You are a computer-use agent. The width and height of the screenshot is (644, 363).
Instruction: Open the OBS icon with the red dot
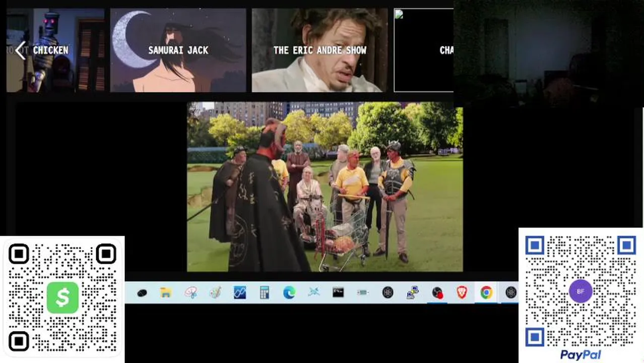[437, 292]
